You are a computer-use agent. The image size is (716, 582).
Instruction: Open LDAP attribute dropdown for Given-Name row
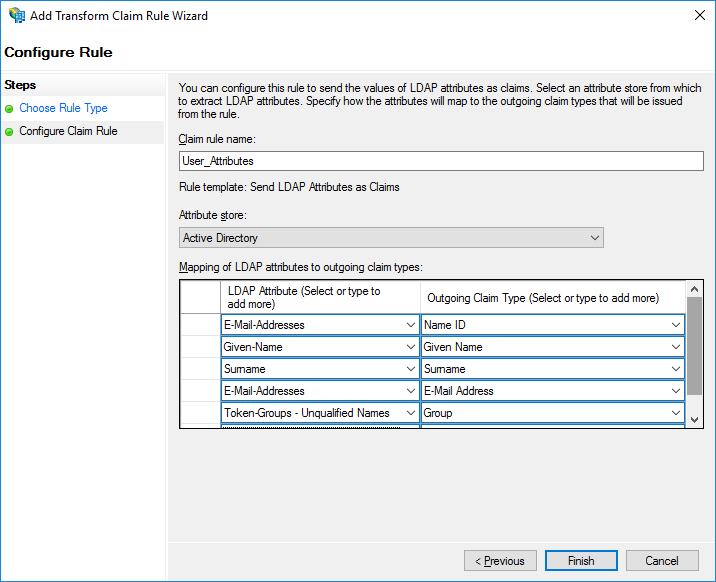[x=411, y=347]
